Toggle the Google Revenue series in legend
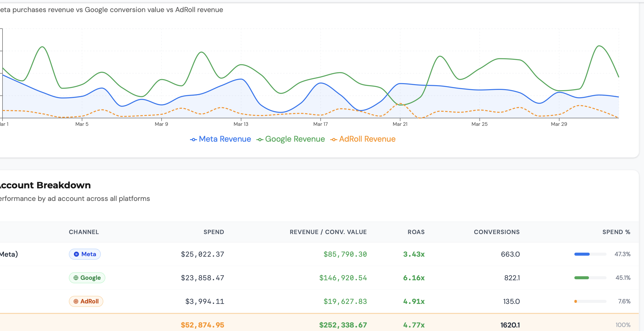Viewport: 644px width, 331px height. [x=291, y=139]
